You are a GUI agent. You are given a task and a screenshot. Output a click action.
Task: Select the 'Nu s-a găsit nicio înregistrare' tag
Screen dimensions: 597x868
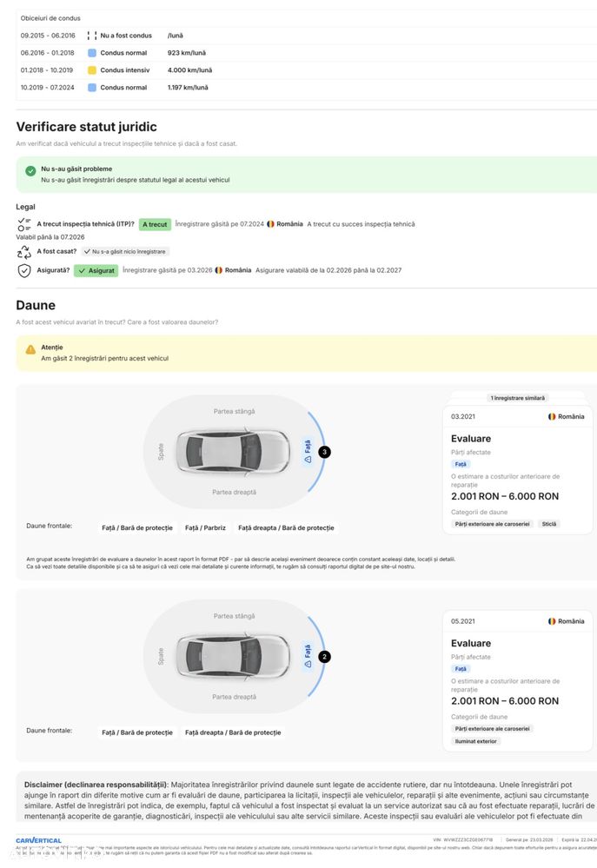point(125,251)
